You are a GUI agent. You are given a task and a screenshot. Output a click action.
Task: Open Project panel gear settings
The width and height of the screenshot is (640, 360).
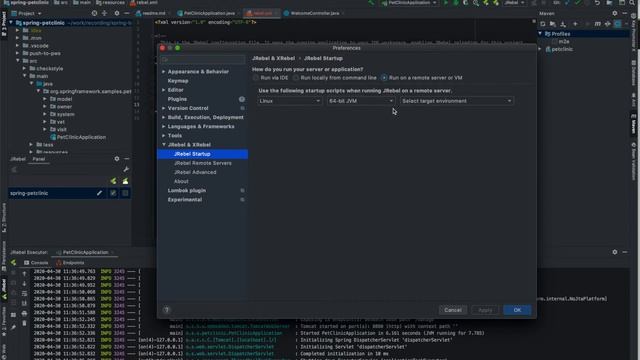click(x=117, y=13)
